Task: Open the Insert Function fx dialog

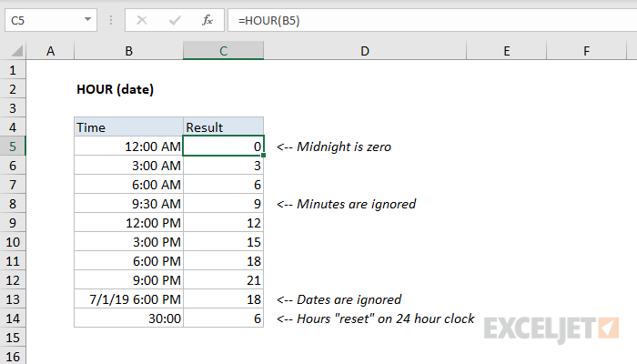Action: (x=207, y=20)
